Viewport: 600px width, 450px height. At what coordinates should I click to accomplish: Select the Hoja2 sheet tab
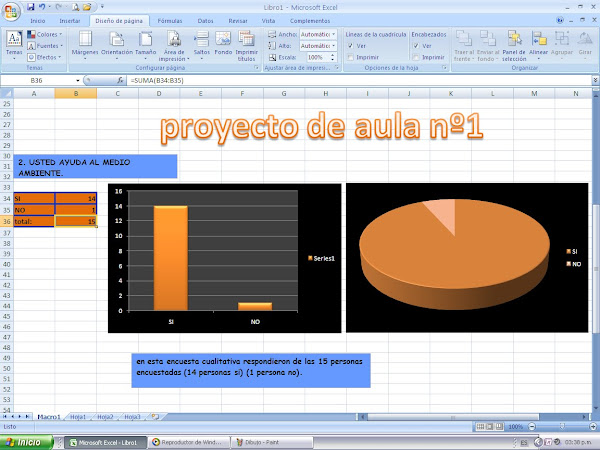105,417
